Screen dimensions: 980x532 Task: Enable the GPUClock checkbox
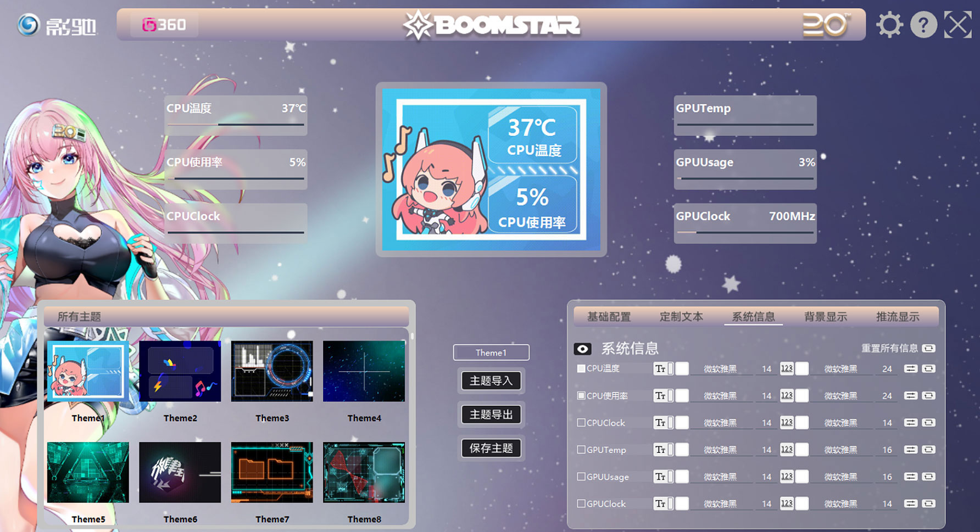coord(581,503)
